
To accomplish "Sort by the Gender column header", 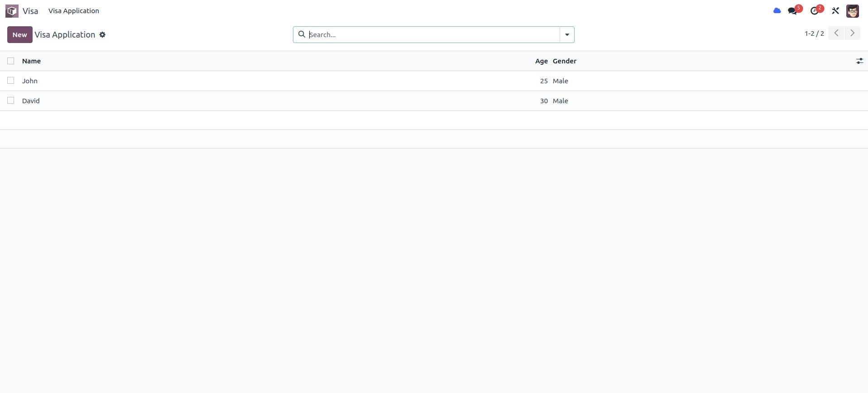I will pos(564,61).
